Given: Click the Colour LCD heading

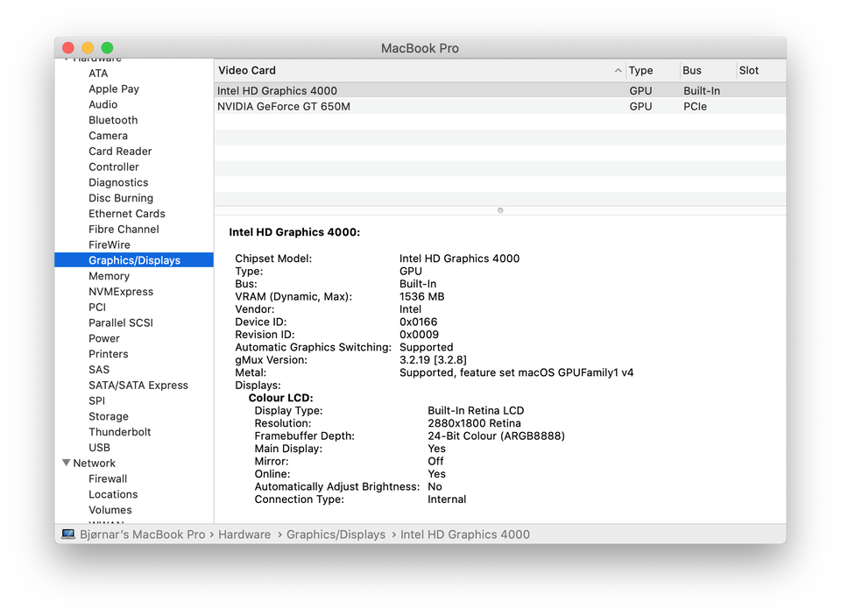Looking at the screenshot, I should pos(280,398).
